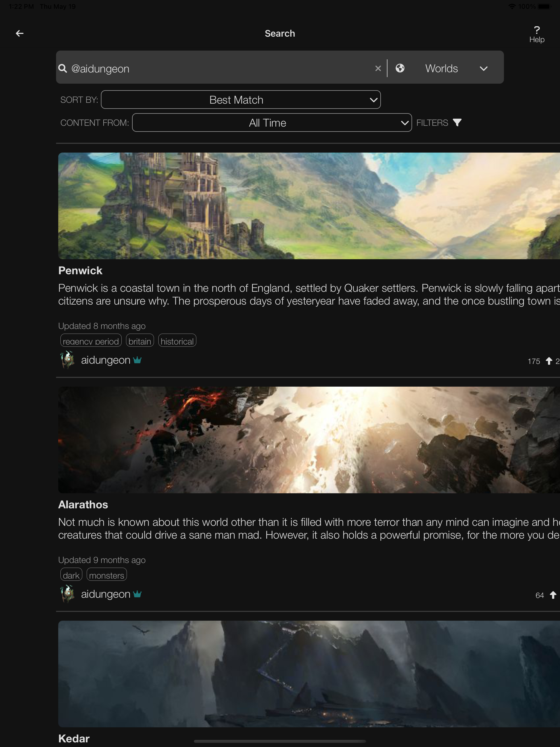
Task: Click the CONTENT FROM label
Action: 95,122
